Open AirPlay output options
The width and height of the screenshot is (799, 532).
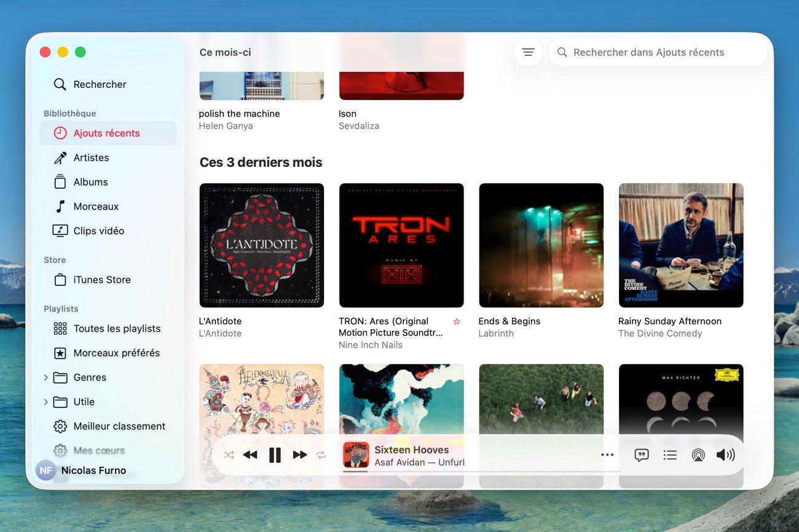[x=698, y=455]
